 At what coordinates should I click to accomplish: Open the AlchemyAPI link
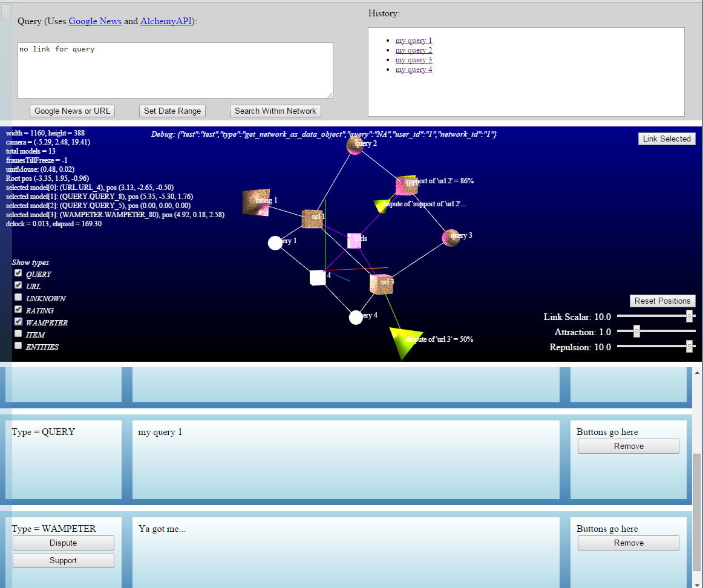166,21
